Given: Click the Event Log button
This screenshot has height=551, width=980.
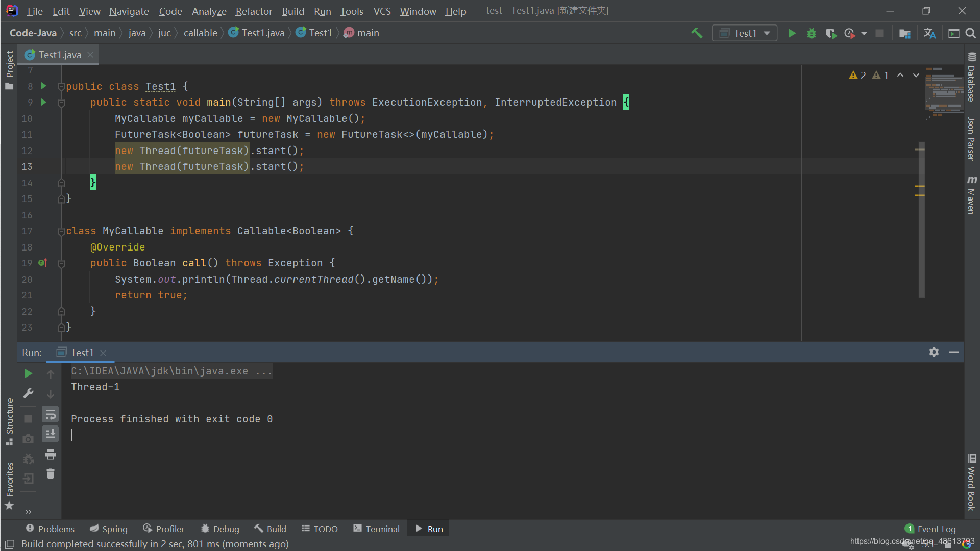Looking at the screenshot, I should click(932, 529).
